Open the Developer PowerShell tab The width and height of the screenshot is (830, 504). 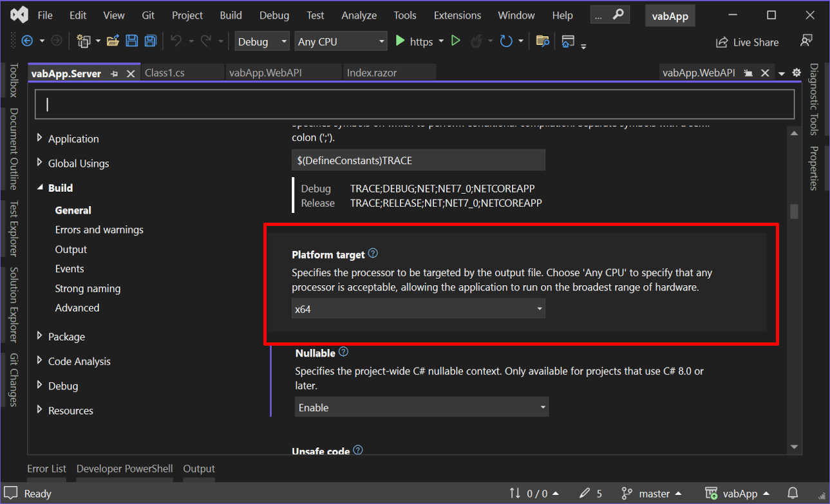tap(125, 469)
